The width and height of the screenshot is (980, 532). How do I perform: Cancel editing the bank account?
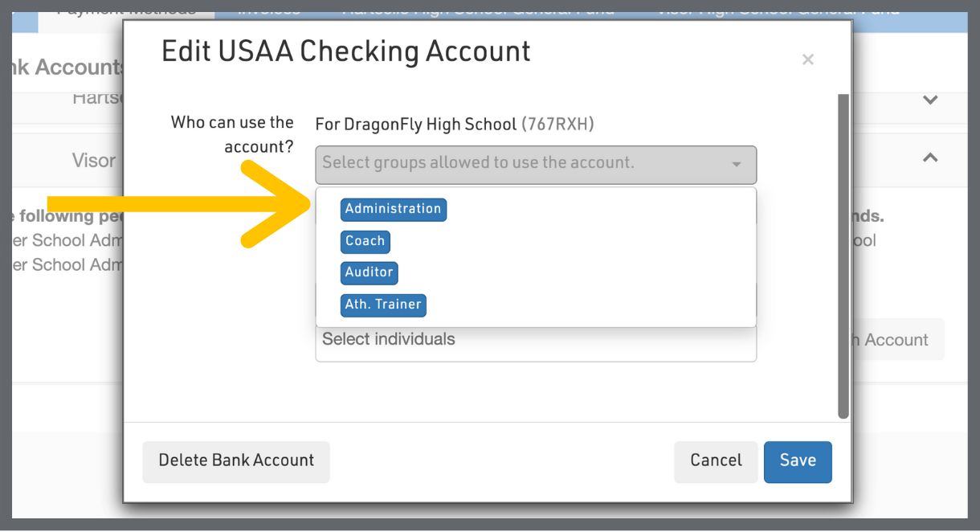coord(715,460)
